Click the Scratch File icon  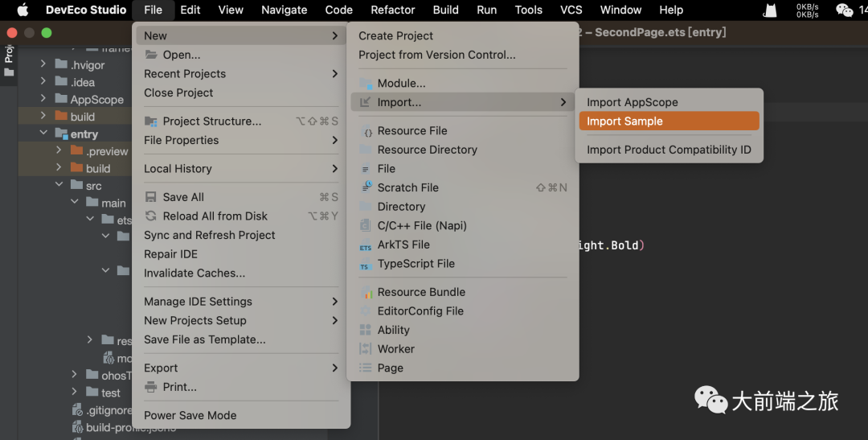(366, 188)
